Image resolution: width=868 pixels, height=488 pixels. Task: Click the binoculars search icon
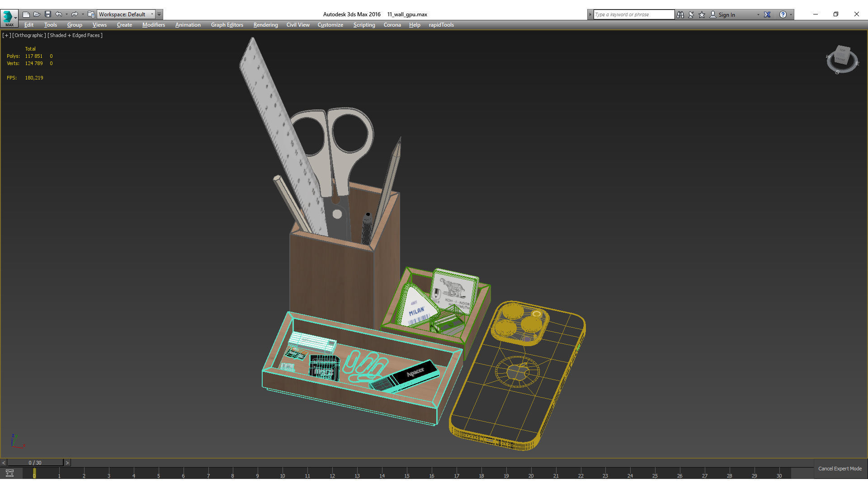(680, 14)
